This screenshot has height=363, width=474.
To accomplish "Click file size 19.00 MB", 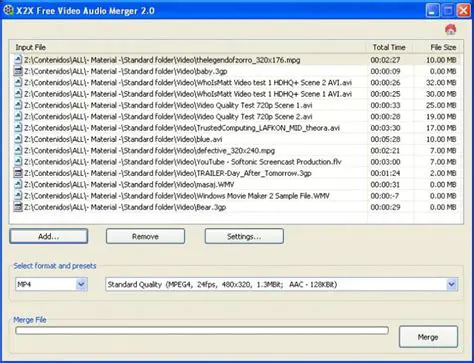I will pyautogui.click(x=441, y=117).
